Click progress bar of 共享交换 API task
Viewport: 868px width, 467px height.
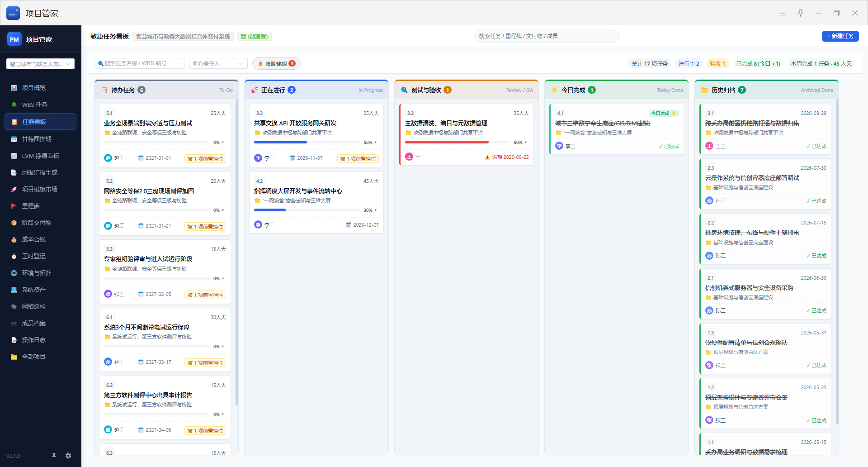coord(307,142)
